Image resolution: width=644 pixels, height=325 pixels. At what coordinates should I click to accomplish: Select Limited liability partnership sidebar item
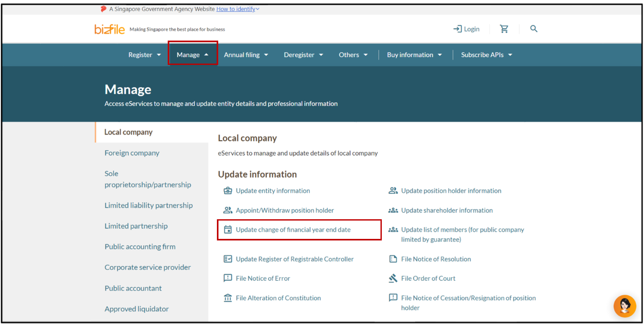click(148, 205)
